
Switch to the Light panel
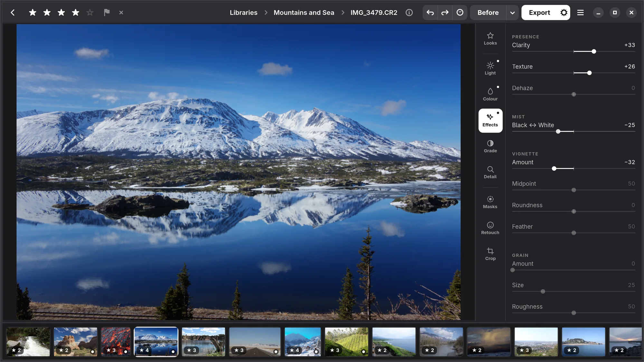pos(490,69)
